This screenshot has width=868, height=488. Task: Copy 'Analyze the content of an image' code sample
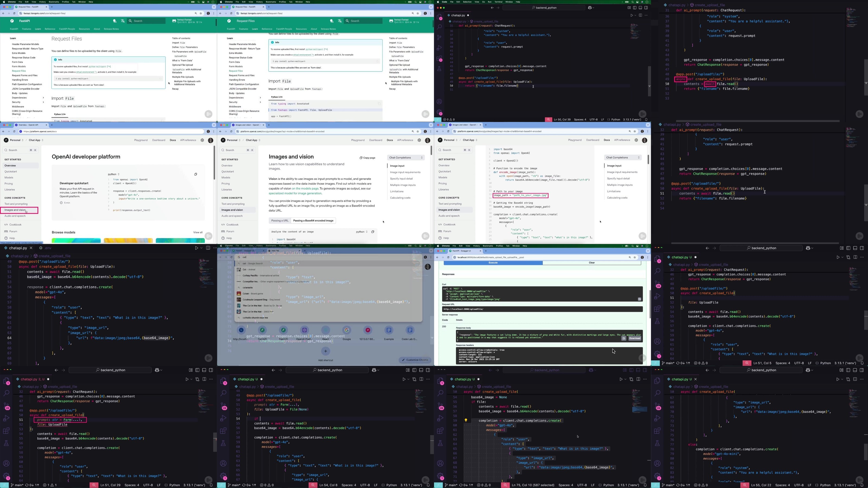[373, 232]
